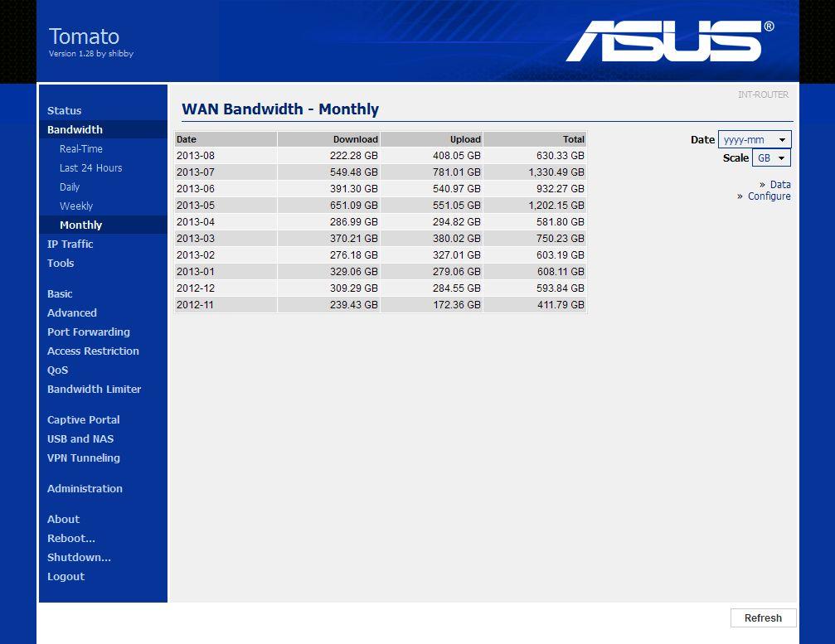Screen dimensions: 835x644
Task: Open the IP Traffic section
Action: point(70,245)
